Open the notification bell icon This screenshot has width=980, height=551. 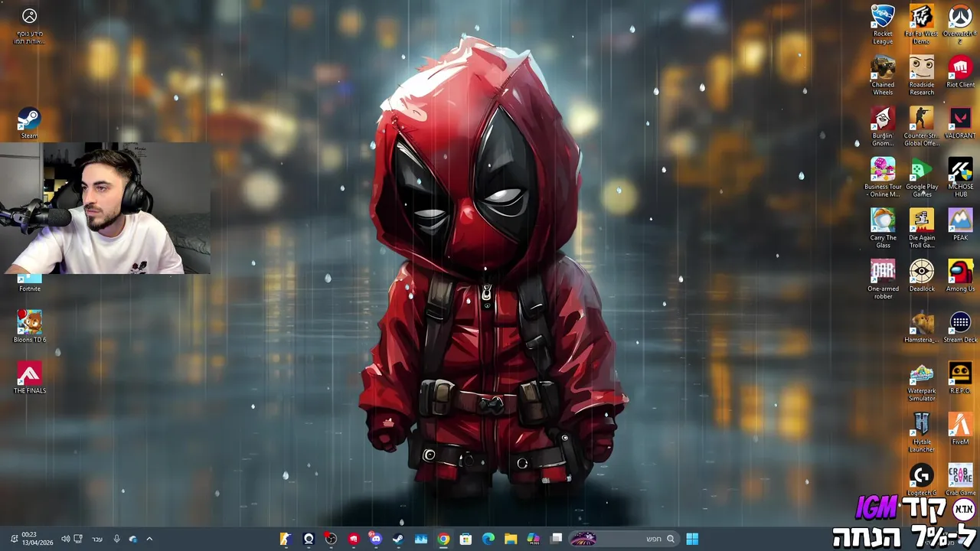click(x=14, y=539)
